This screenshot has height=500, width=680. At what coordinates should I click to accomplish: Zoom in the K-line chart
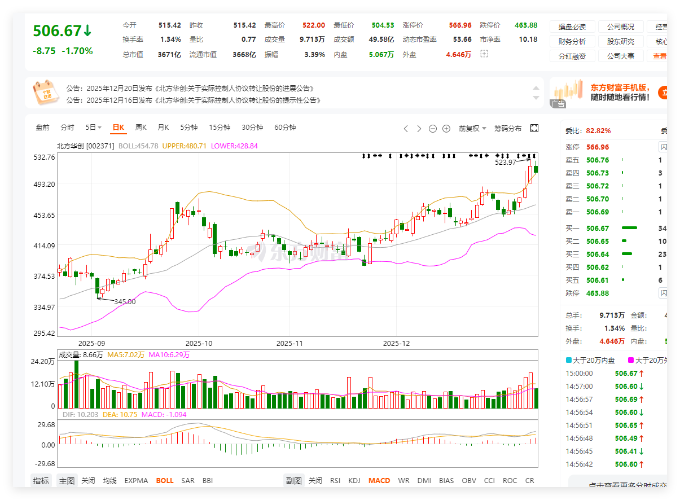(446, 128)
